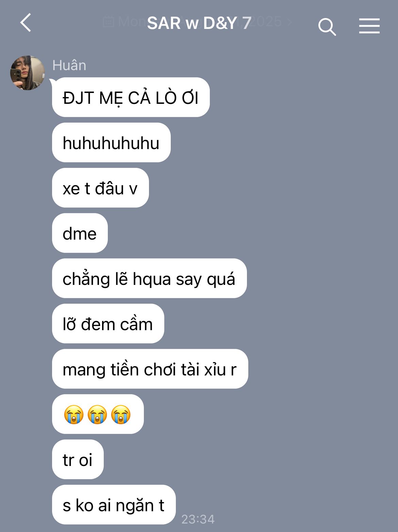The height and width of the screenshot is (532, 398).
Task: Tap the sender name Huân
Action: tap(69, 65)
